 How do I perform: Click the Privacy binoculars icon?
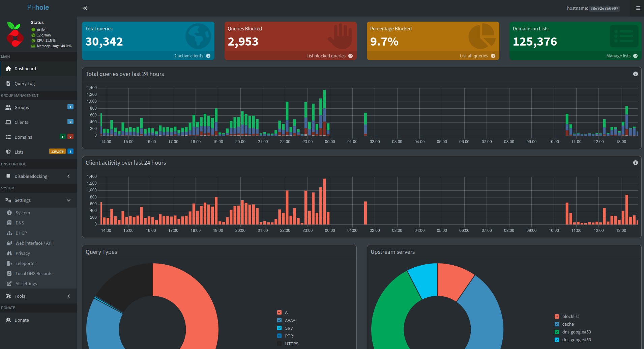[x=9, y=253]
